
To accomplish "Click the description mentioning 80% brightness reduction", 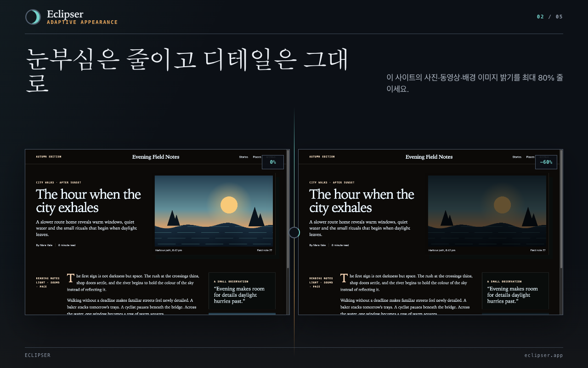I will pyautogui.click(x=475, y=83).
